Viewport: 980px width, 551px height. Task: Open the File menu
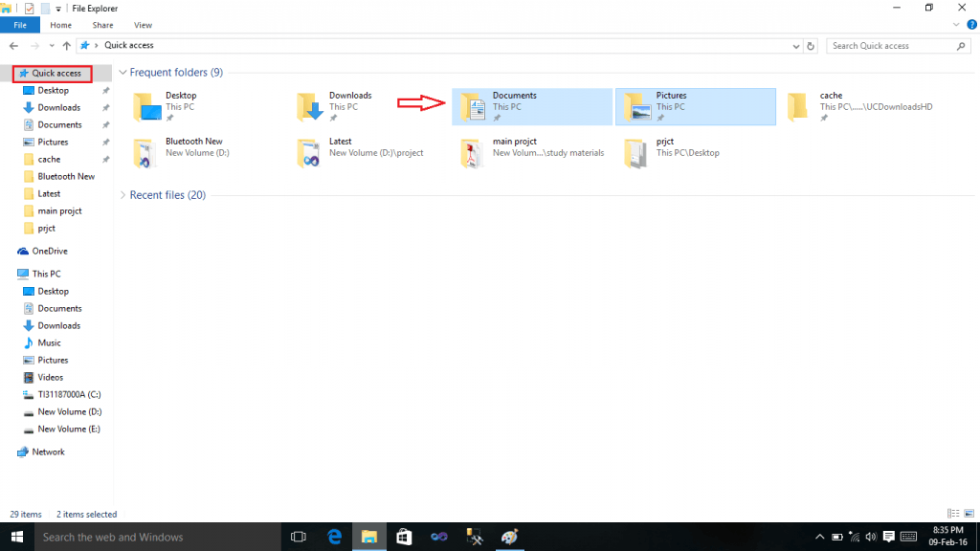point(19,25)
